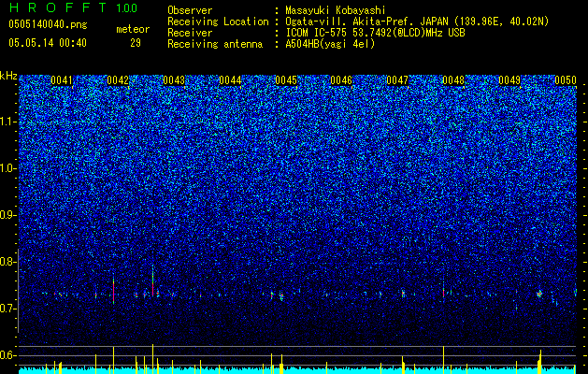Viewport: 588px width, 374px height.
Task: Click the Receiving antenna label
Action: [x=215, y=44]
